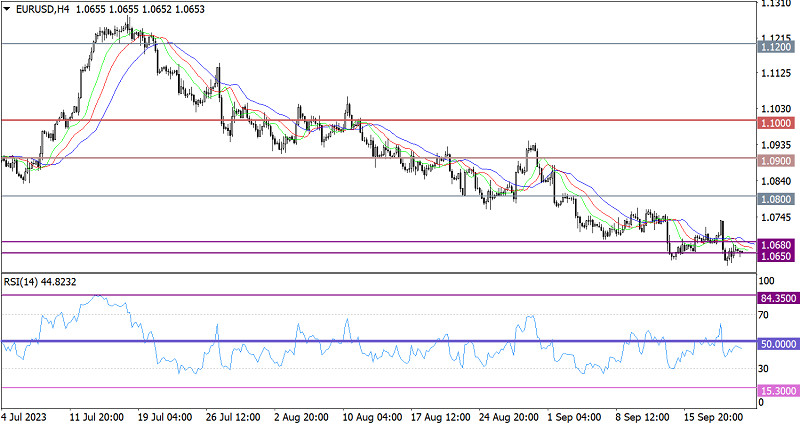Click the 1.0935 price scale value

776,145
